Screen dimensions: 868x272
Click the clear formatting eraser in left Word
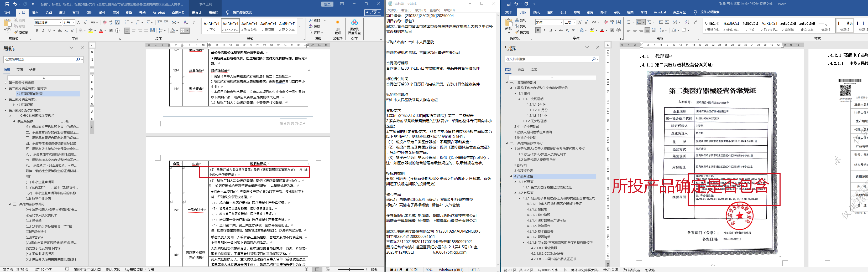105,22
